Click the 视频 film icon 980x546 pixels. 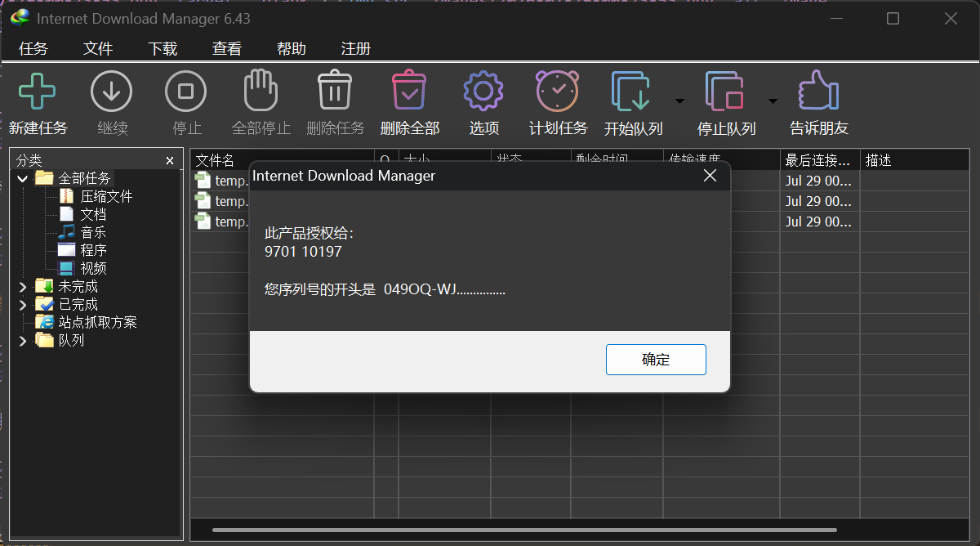coord(66,268)
